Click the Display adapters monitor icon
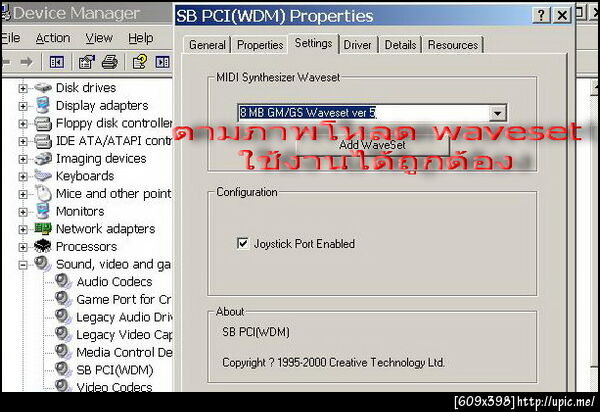 point(43,105)
